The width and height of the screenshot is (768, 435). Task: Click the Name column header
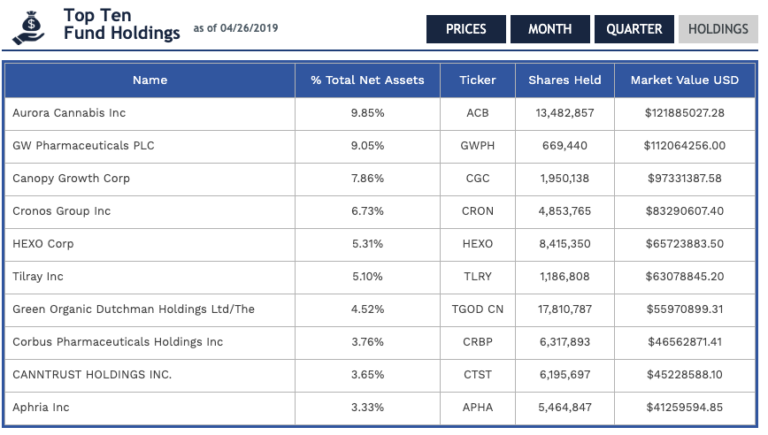pyautogui.click(x=150, y=80)
